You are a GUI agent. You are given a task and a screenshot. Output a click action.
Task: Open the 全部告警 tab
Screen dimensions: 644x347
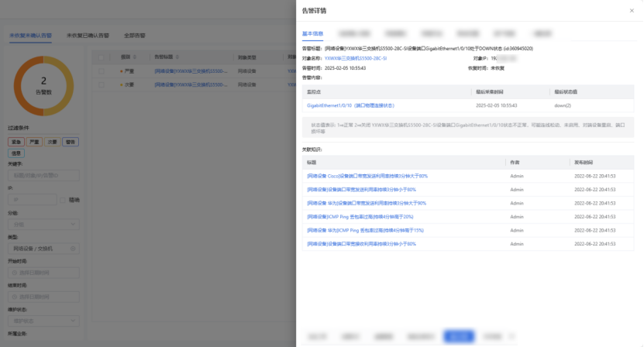(x=133, y=36)
